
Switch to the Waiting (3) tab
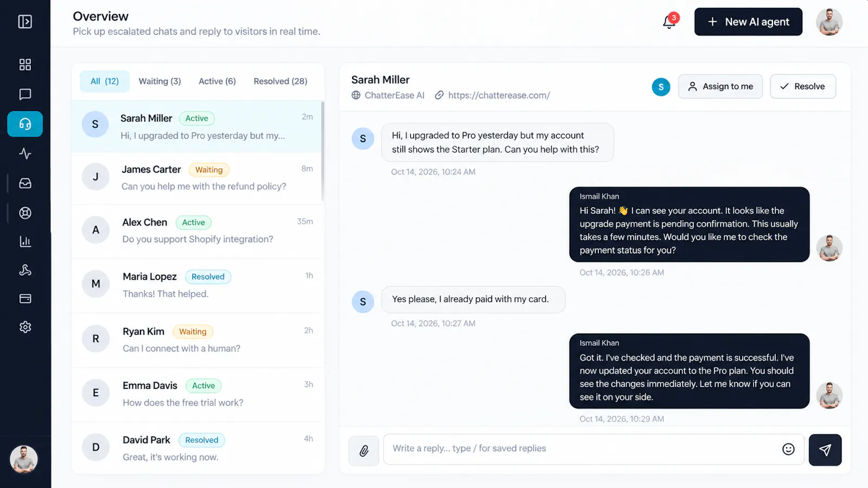pos(159,81)
